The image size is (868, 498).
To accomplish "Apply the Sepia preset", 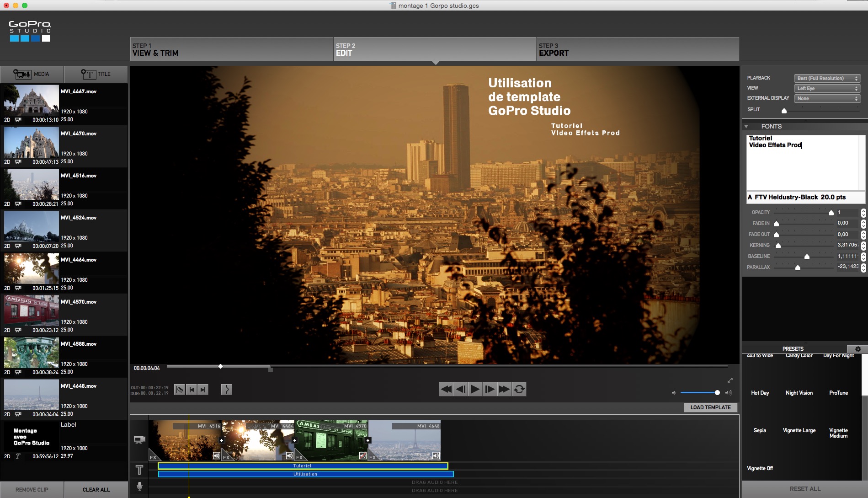I will coord(760,430).
